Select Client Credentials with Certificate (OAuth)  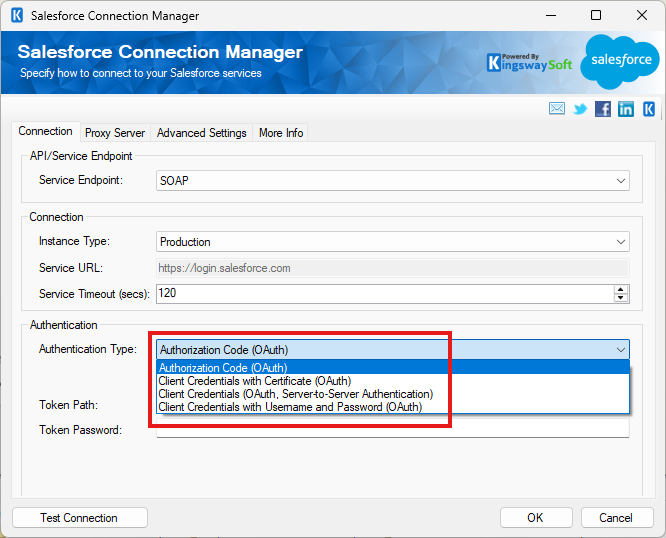(x=393, y=381)
